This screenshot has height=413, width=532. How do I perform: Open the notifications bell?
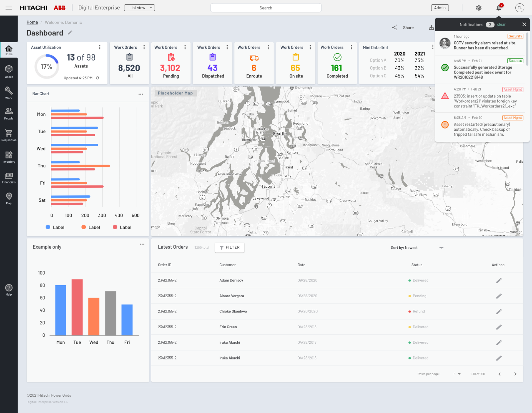click(x=499, y=8)
